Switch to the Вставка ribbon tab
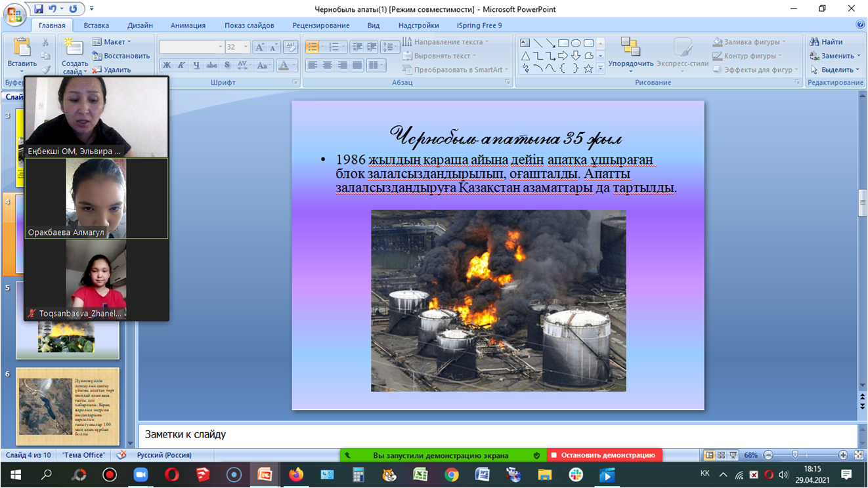 pyautogui.click(x=97, y=26)
